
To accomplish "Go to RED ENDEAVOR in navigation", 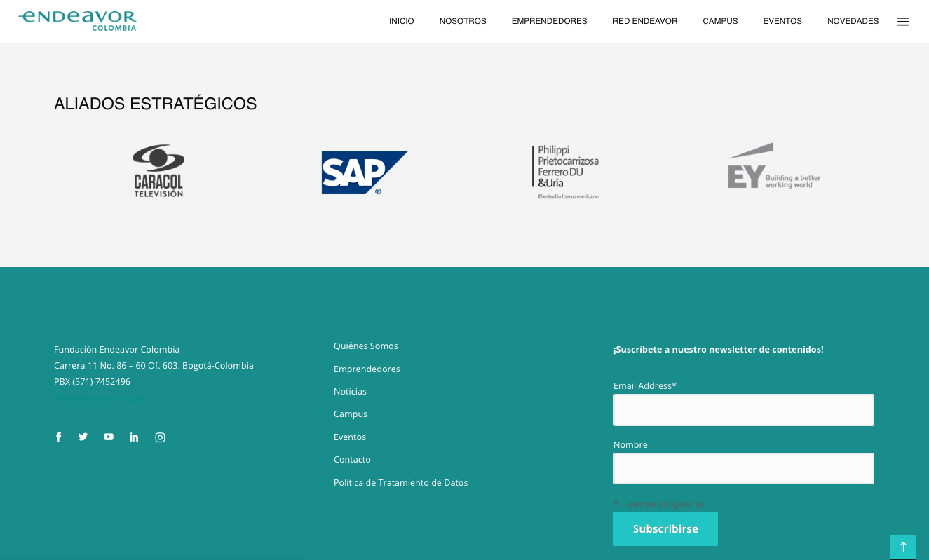I will point(645,21).
